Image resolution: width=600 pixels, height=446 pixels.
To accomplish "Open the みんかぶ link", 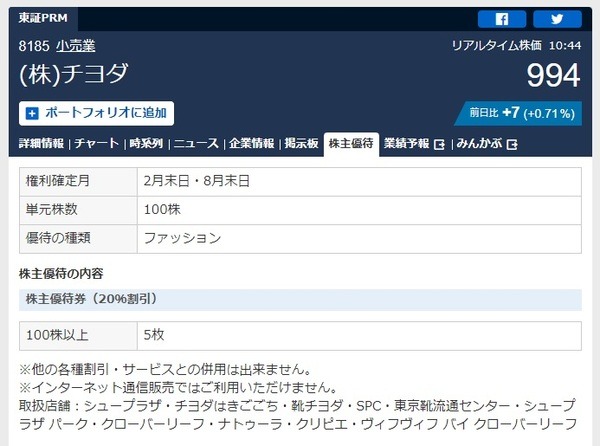I will click(x=479, y=143).
